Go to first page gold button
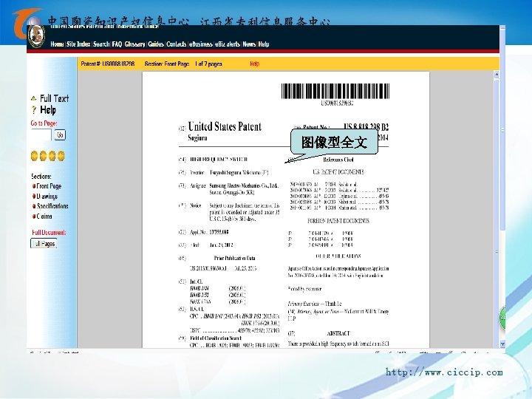 coord(34,156)
